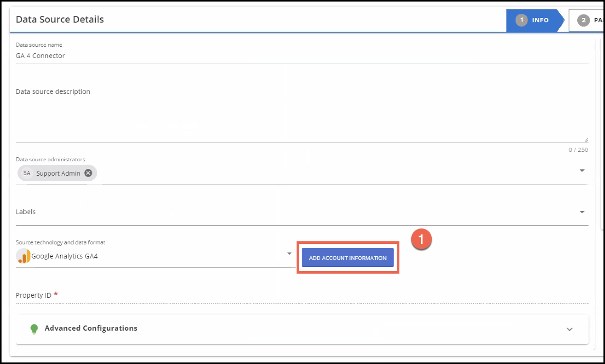This screenshot has width=605, height=364.
Task: Click the ADD ACCOUNT INFORMATION button
Action: click(x=347, y=258)
